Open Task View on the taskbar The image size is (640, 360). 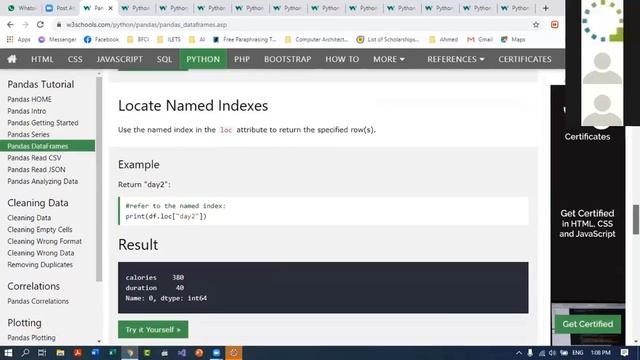point(42,353)
